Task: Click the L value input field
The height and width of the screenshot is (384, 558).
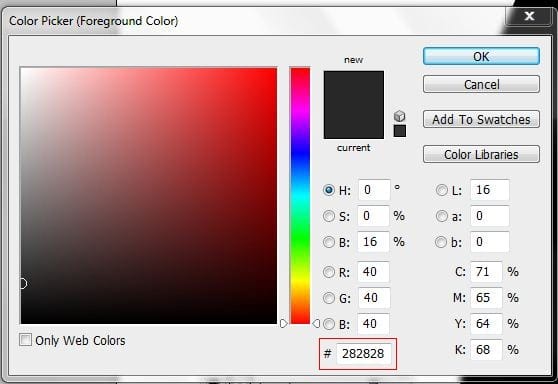Action: pos(490,190)
